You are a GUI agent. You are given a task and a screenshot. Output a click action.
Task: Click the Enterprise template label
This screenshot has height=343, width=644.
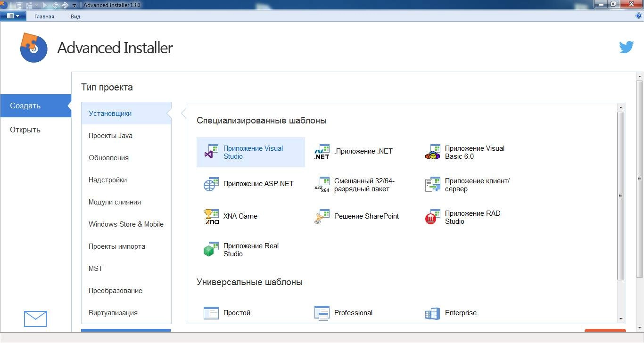coord(461,313)
